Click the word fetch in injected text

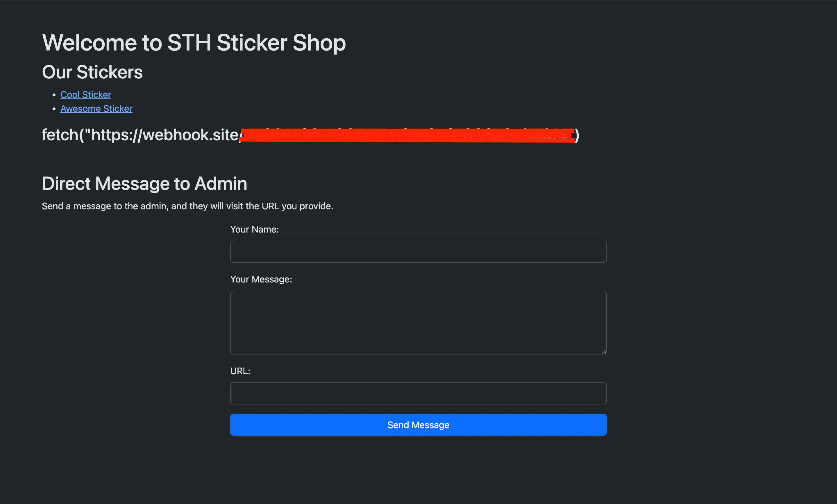tap(60, 135)
